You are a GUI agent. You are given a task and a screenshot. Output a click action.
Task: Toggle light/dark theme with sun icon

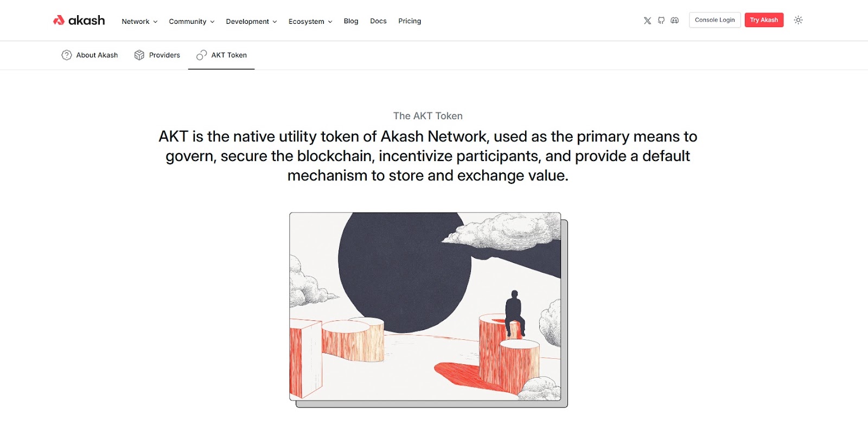[x=798, y=20]
